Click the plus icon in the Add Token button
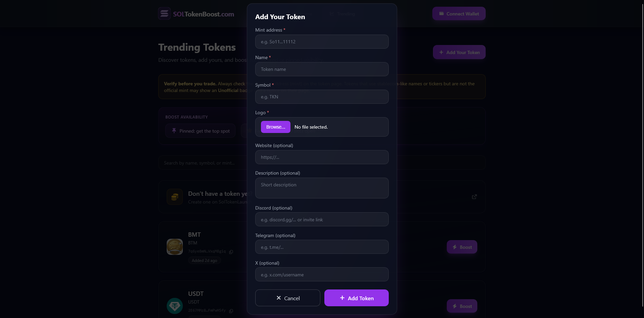 coord(342,298)
